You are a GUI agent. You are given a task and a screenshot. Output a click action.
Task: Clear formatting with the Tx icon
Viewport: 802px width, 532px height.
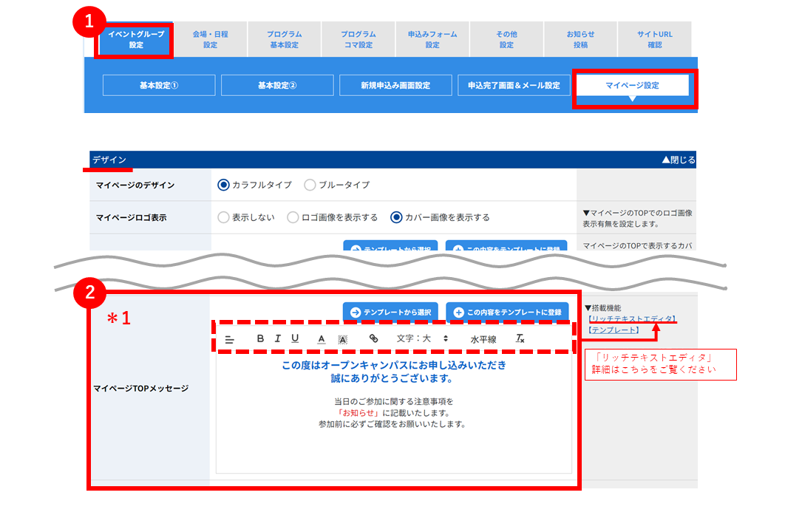pyautogui.click(x=520, y=338)
